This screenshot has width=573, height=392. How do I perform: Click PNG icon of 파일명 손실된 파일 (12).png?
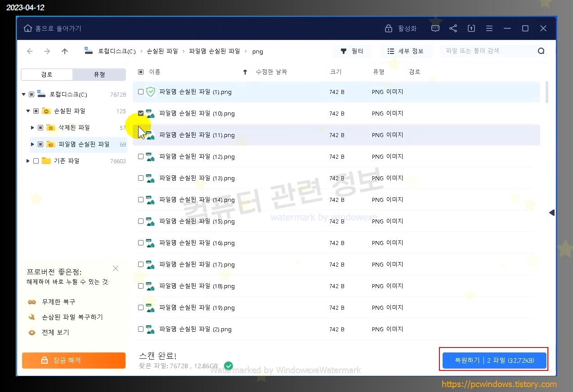pos(150,157)
